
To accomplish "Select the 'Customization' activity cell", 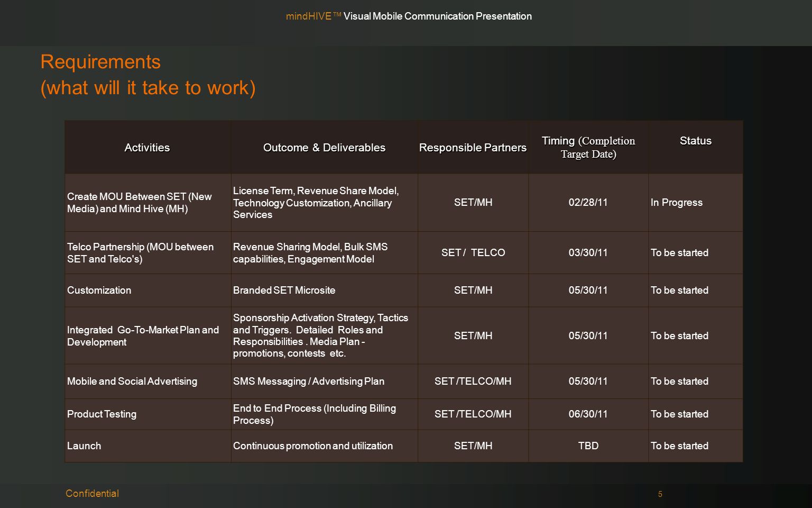I will pyautogui.click(x=147, y=290).
